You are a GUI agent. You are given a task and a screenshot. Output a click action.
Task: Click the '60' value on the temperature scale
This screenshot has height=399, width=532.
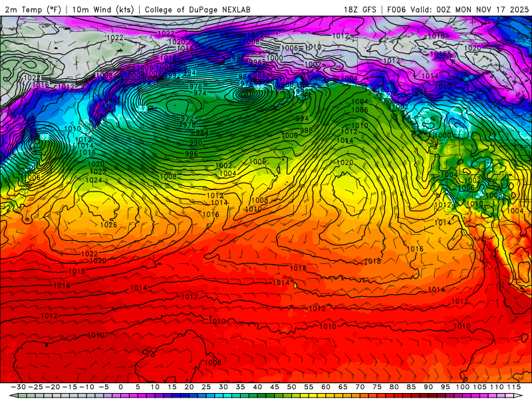click(326, 387)
